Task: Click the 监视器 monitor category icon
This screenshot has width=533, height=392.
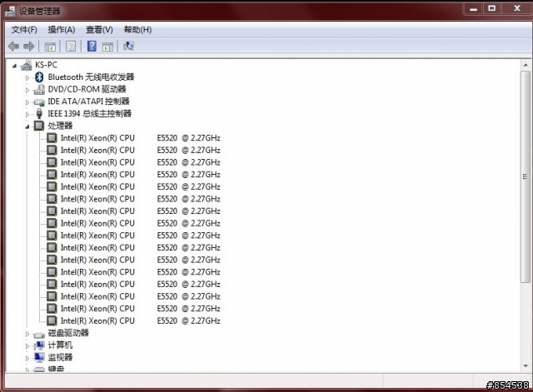Action: pyautogui.click(x=39, y=357)
